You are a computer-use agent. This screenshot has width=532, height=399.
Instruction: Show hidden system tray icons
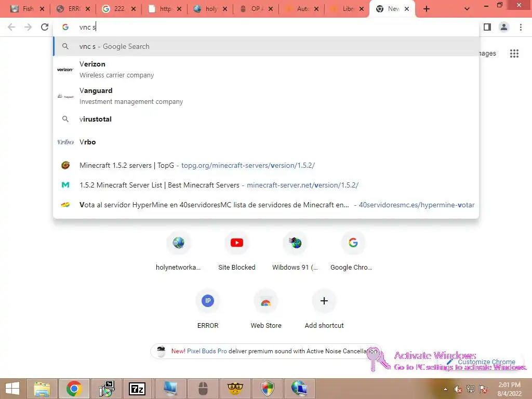click(x=445, y=389)
